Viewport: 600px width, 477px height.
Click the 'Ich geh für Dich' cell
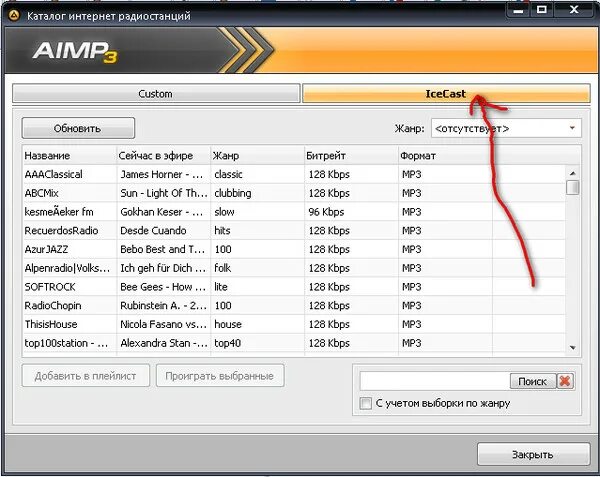(x=163, y=268)
